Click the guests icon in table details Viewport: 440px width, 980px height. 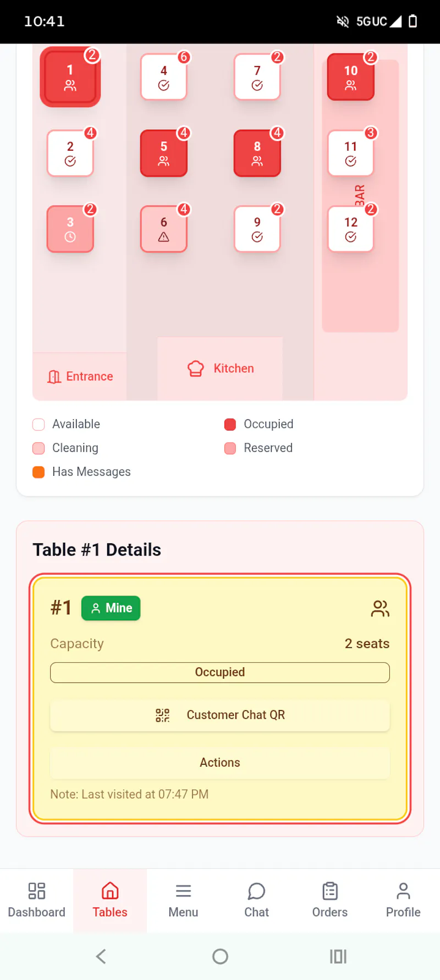click(x=381, y=608)
